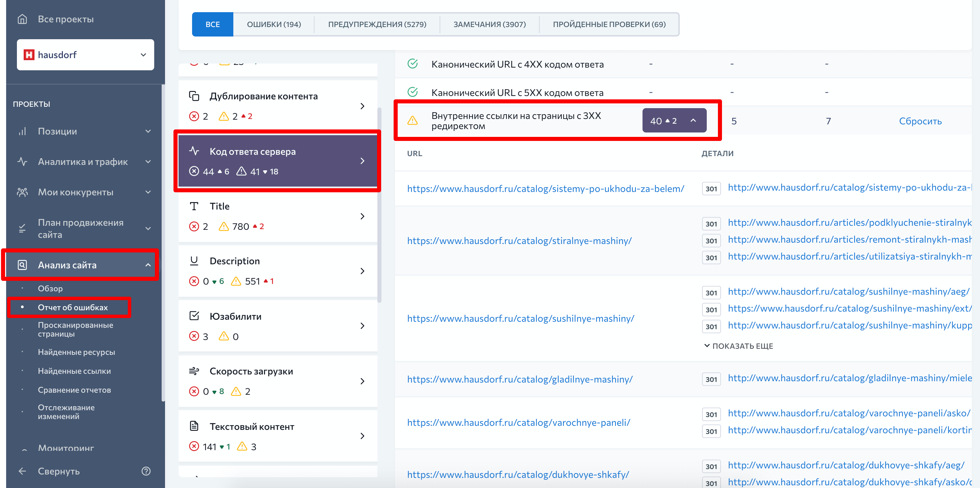Click the Description underline icon
Image resolution: width=980 pixels, height=488 pixels.
coord(194,261)
